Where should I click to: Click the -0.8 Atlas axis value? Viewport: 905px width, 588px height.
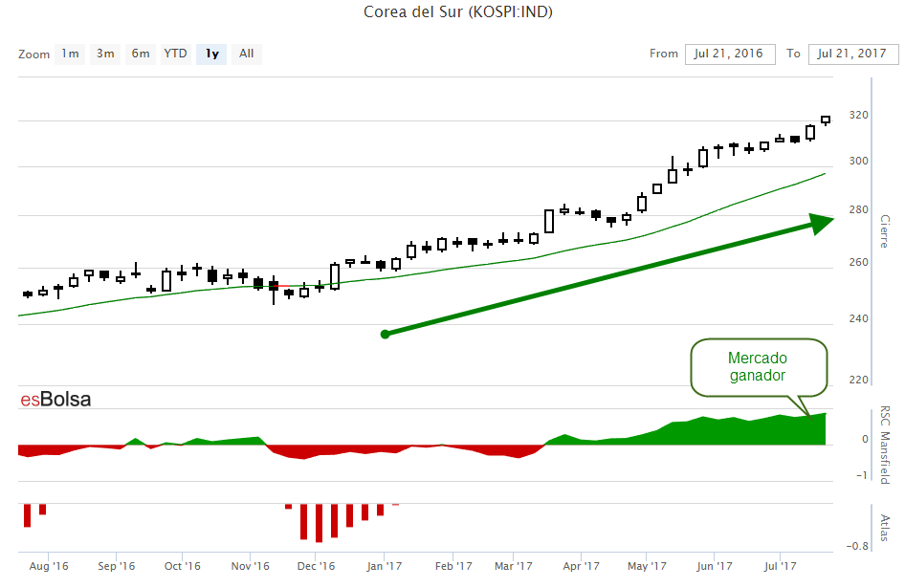click(857, 546)
